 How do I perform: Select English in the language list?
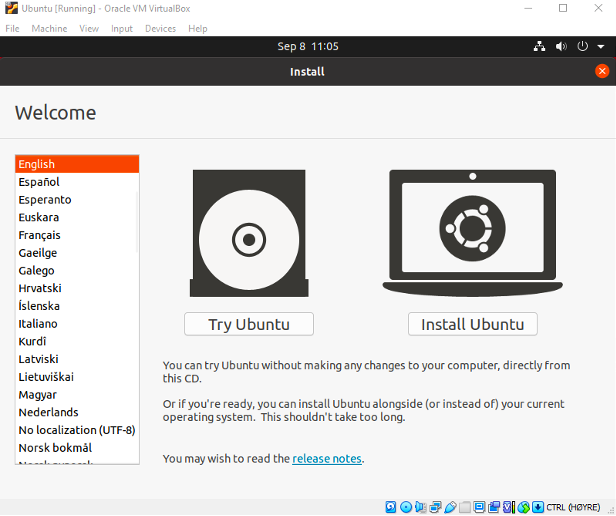point(77,164)
